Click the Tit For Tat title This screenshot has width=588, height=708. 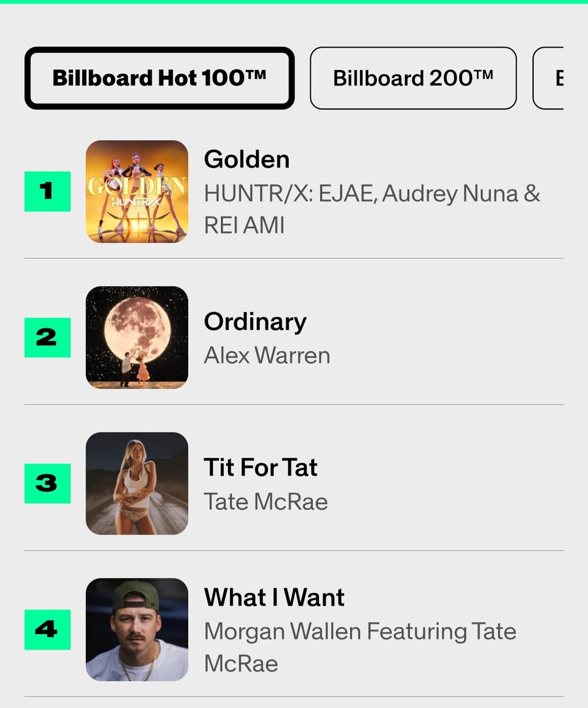pyautogui.click(x=260, y=467)
